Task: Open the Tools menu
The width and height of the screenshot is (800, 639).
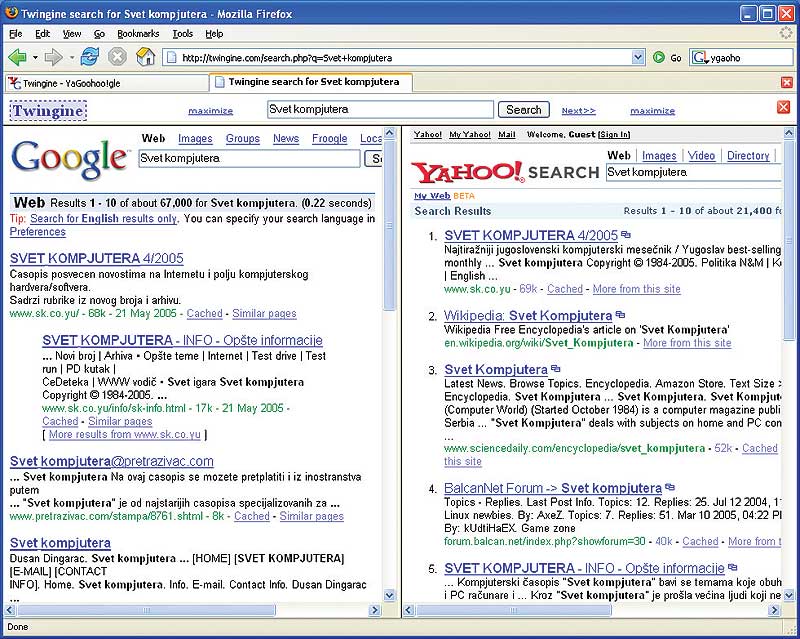Action: pyautogui.click(x=183, y=34)
